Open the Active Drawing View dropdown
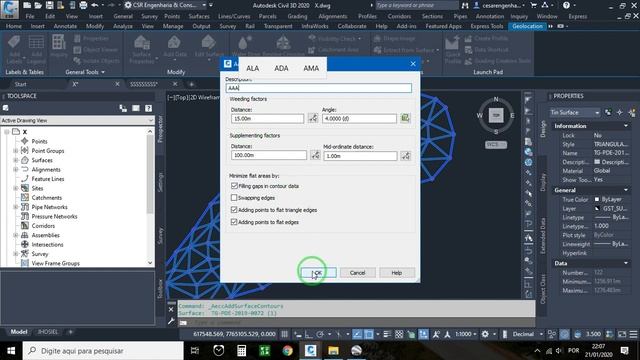This screenshot has height=360, width=640. (77, 120)
